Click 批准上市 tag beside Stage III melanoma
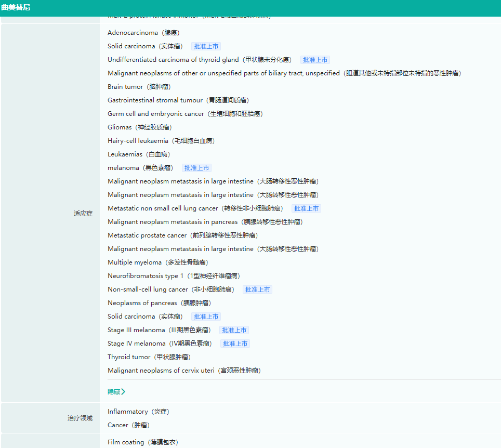 [234, 330]
